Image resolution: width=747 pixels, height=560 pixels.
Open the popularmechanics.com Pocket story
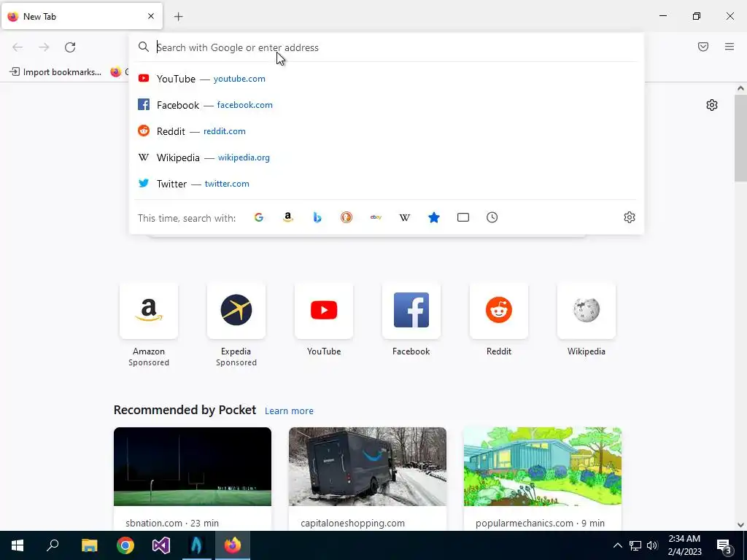[543, 478]
